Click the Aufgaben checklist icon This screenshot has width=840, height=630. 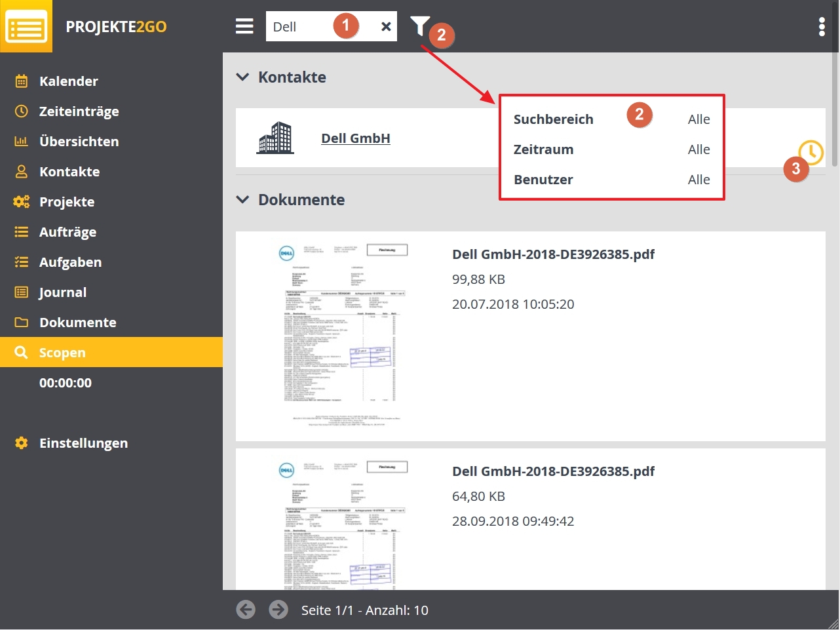click(22, 262)
